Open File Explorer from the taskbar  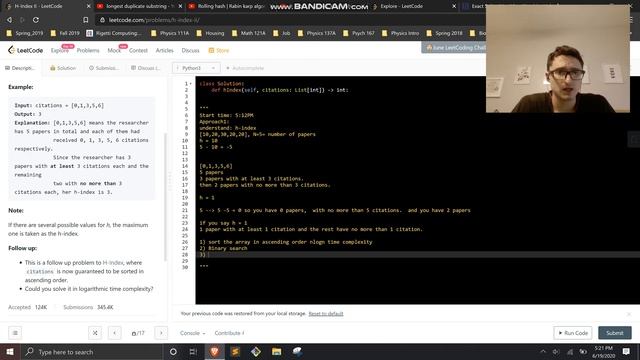[x=276, y=351]
